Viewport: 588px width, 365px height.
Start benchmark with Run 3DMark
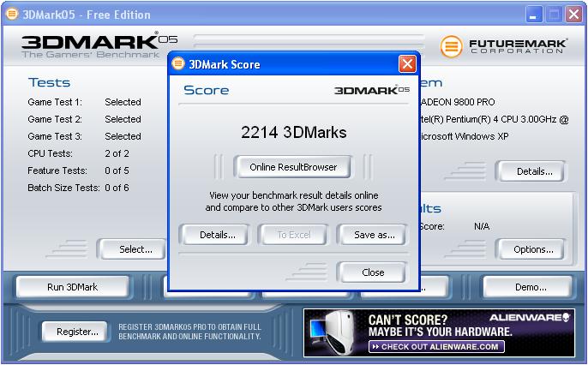(73, 287)
